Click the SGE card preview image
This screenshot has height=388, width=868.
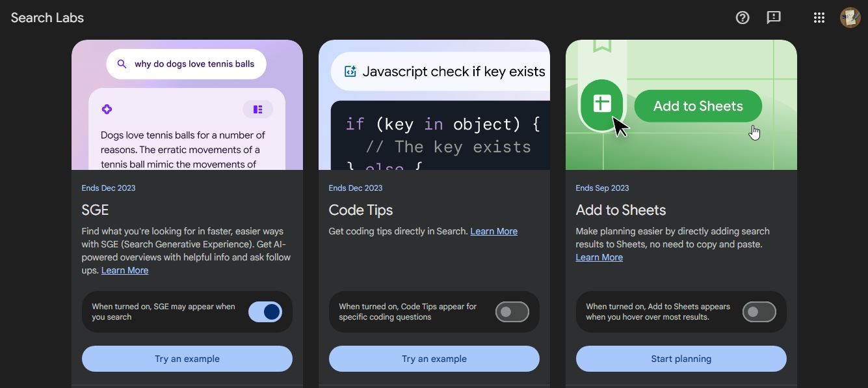187,105
